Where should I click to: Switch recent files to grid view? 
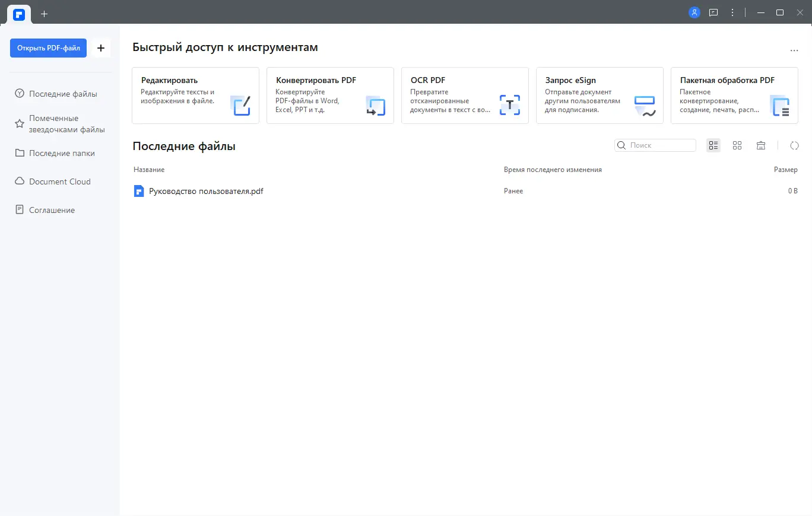(737, 145)
